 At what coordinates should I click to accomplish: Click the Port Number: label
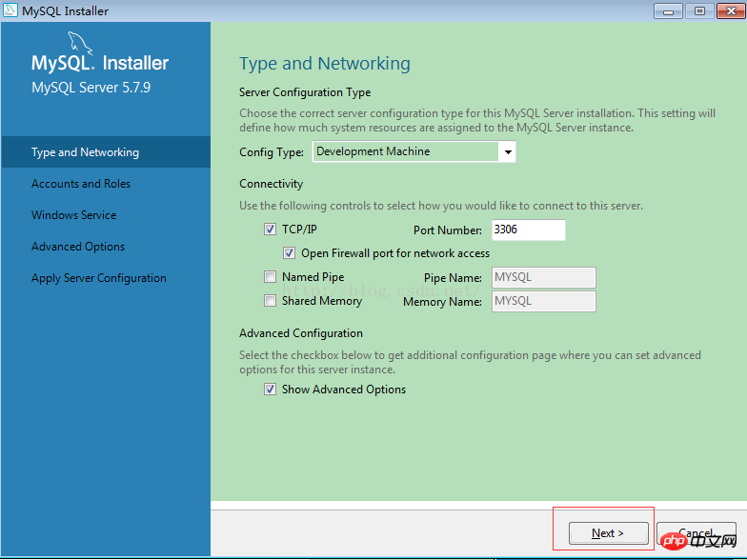(448, 230)
